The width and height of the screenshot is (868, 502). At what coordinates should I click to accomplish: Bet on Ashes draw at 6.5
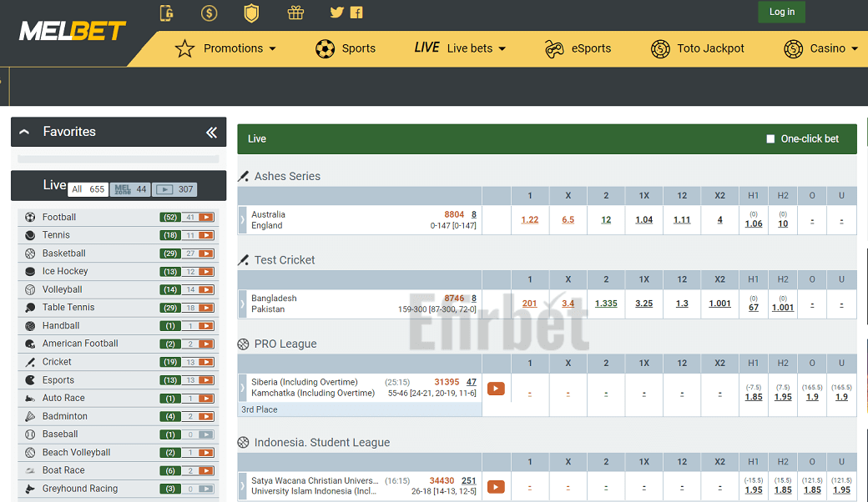click(x=568, y=220)
